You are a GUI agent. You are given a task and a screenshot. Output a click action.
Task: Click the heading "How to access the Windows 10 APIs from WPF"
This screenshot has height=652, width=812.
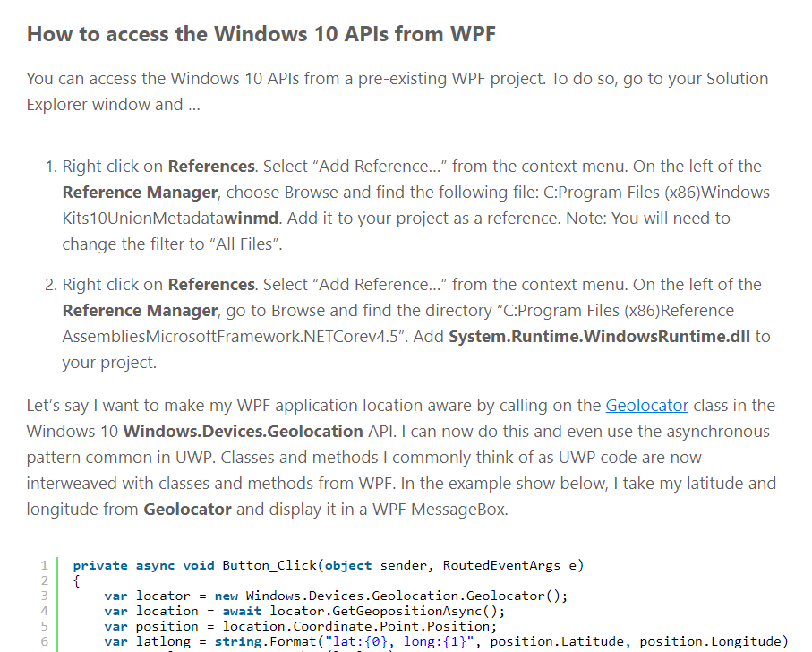[261, 34]
